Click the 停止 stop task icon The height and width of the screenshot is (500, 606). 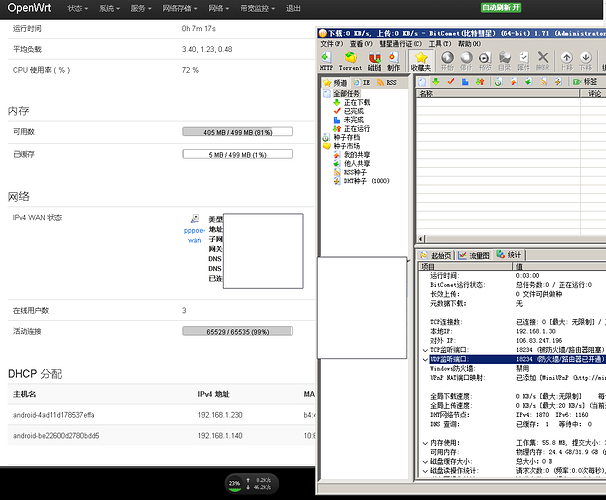466,61
